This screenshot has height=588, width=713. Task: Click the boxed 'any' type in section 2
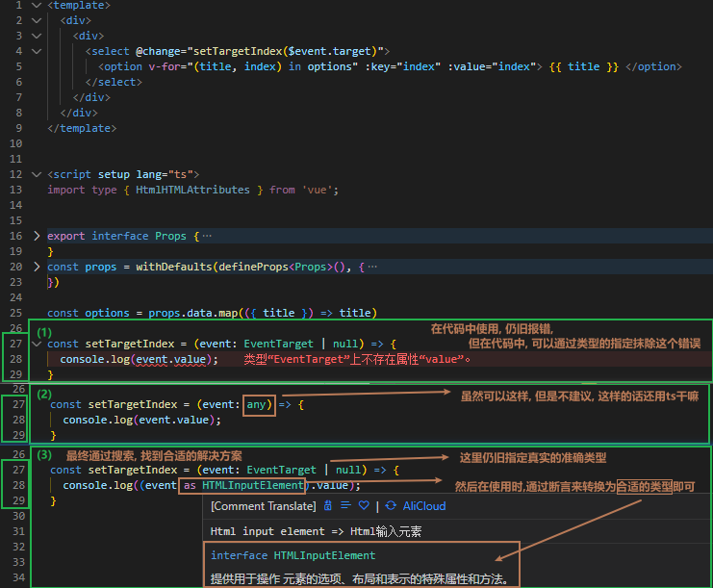point(259,404)
